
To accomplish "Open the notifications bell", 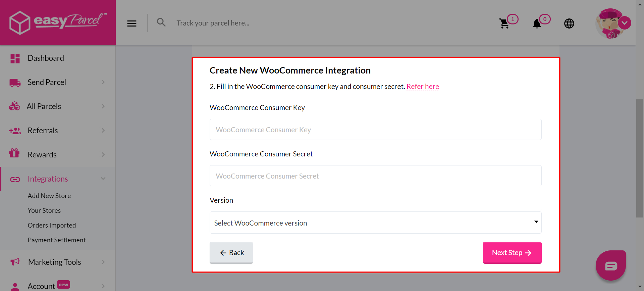I will (537, 23).
